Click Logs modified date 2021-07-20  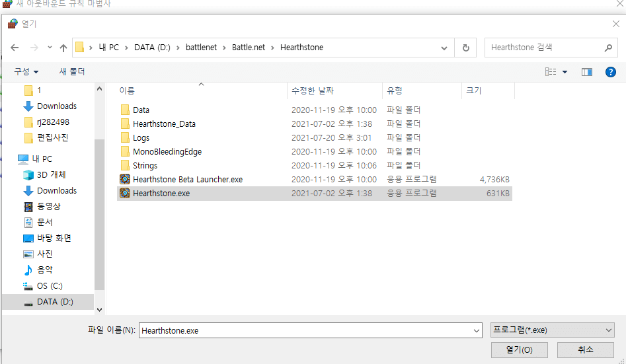331,138
